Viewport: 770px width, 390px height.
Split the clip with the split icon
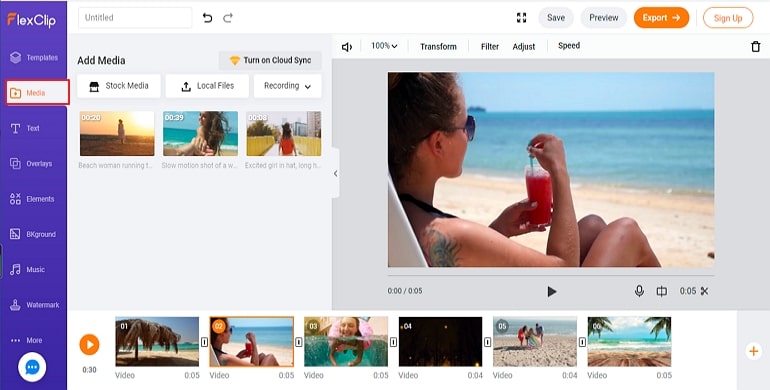pos(661,291)
